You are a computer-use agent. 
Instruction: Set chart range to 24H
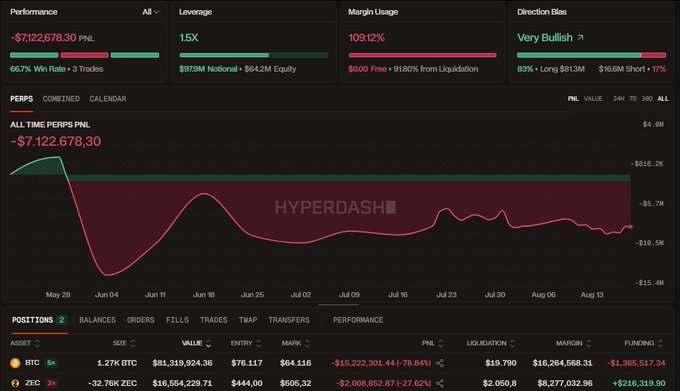618,99
